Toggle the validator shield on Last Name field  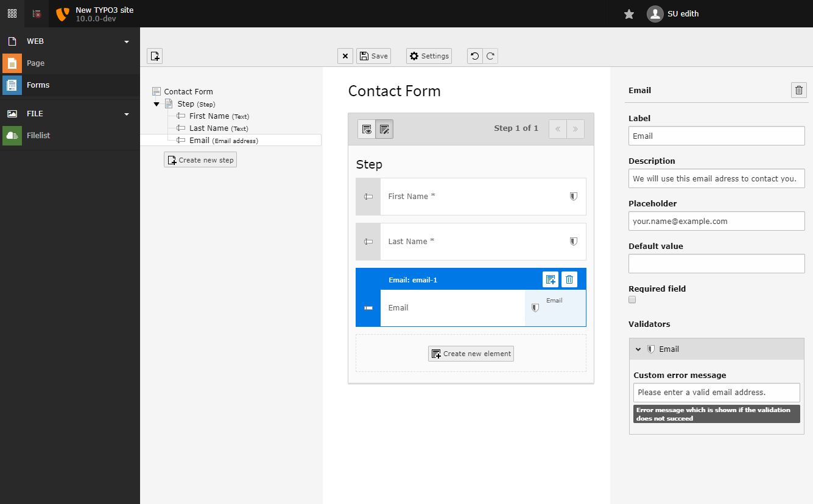tap(573, 241)
